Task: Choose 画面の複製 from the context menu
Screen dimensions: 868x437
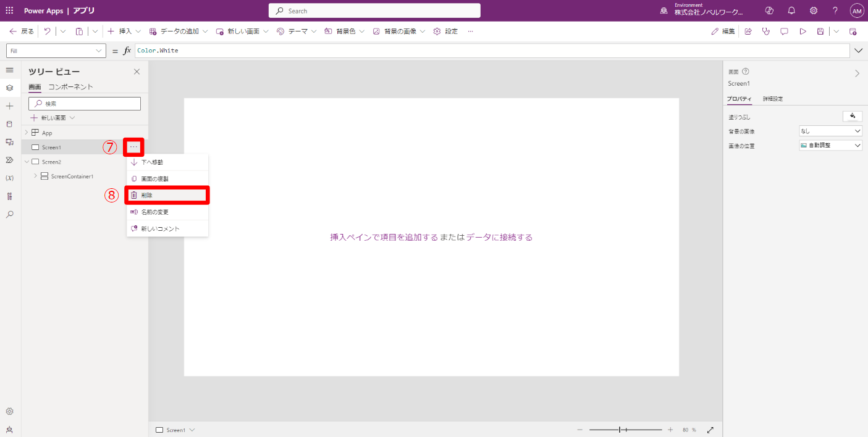Action: pos(167,178)
